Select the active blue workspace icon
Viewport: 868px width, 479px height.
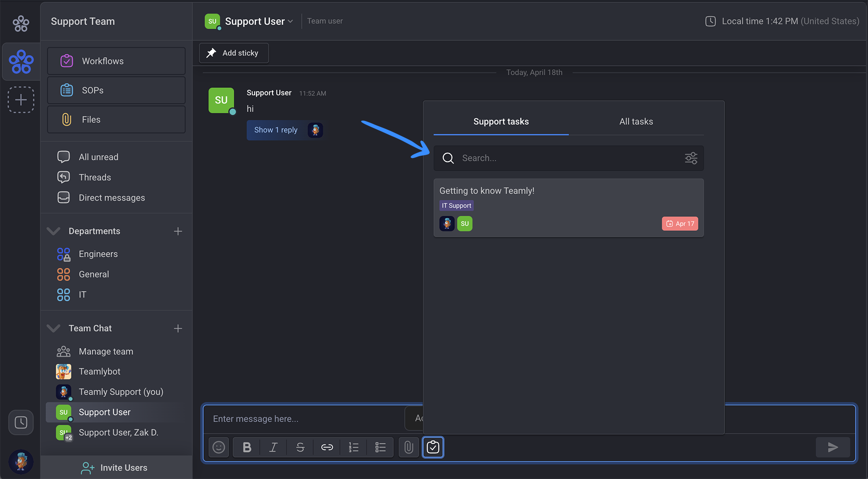(21, 62)
